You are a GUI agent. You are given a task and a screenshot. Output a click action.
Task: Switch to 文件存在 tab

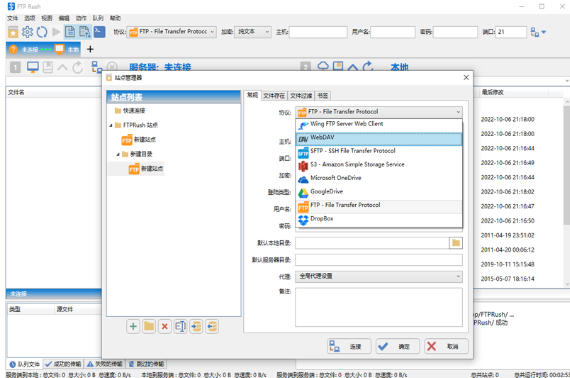coord(274,96)
